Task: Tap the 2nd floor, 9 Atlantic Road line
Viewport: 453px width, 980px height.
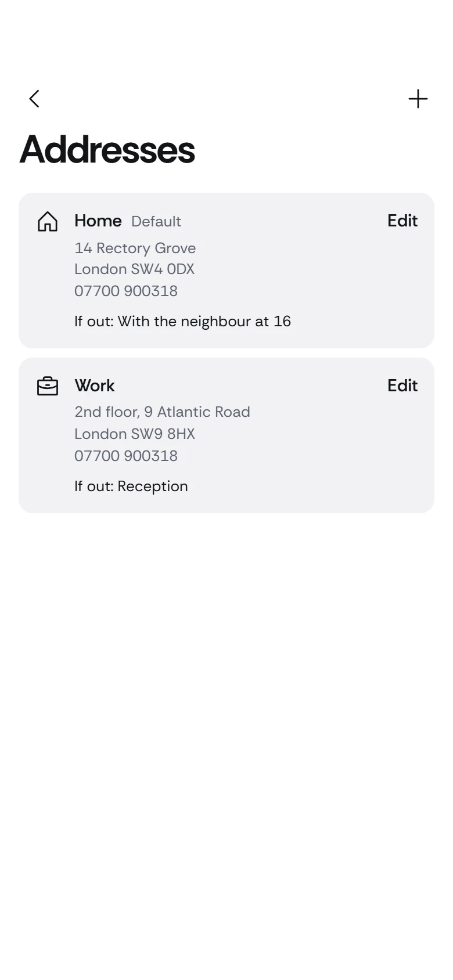Action: [x=163, y=412]
